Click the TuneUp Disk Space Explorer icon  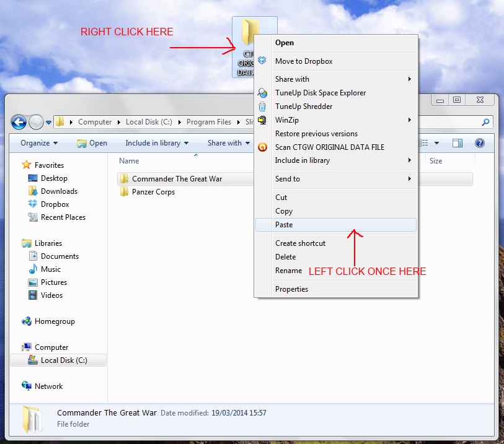(262, 93)
